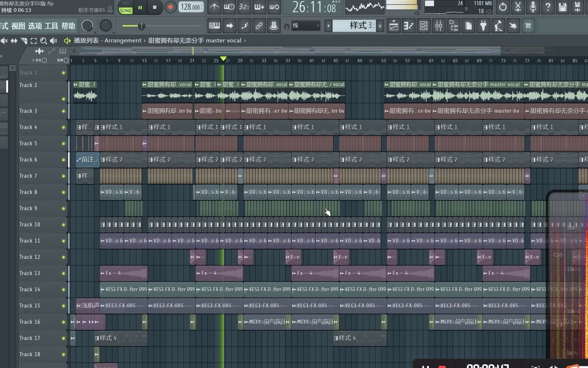588x368 pixels.
Task: Click the 26:11:08 time display
Action: click(x=314, y=7)
